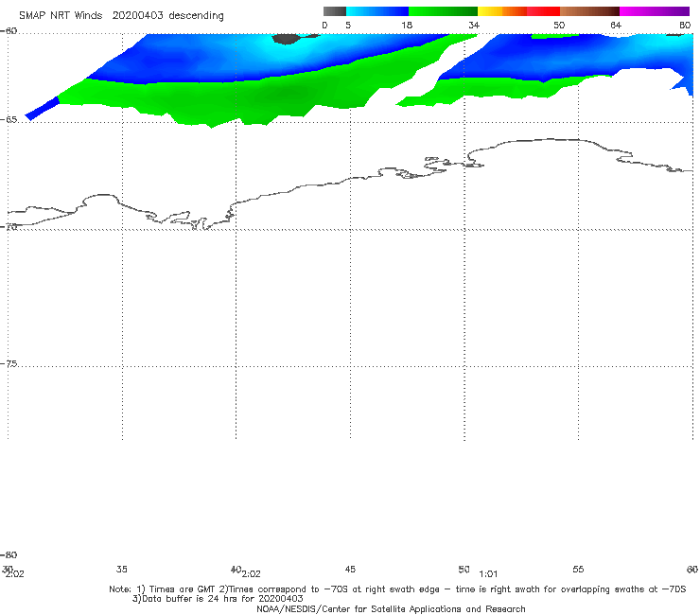The image size is (700, 615).
Task: Select the '55' longitude label
Action: tap(578, 569)
